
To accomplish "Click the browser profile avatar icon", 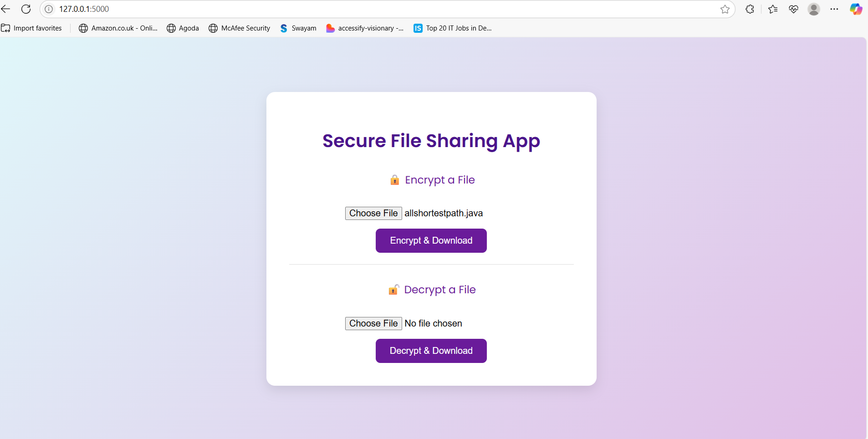I will 814,9.
